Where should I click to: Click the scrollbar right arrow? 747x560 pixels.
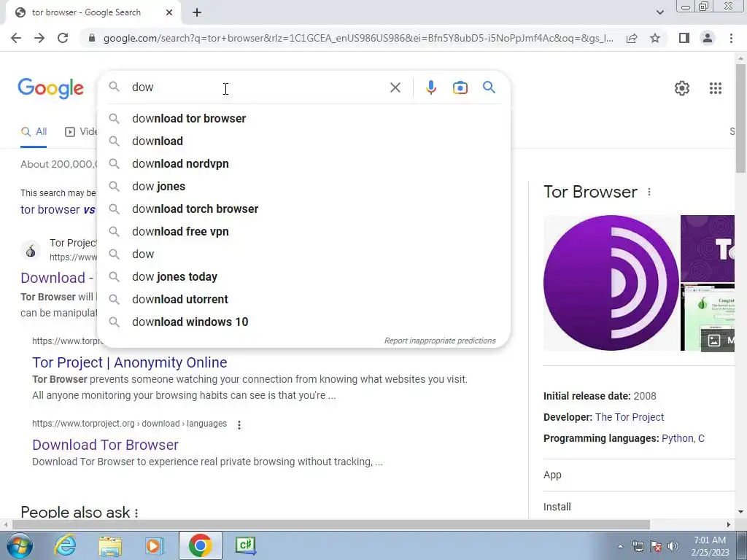point(729,524)
